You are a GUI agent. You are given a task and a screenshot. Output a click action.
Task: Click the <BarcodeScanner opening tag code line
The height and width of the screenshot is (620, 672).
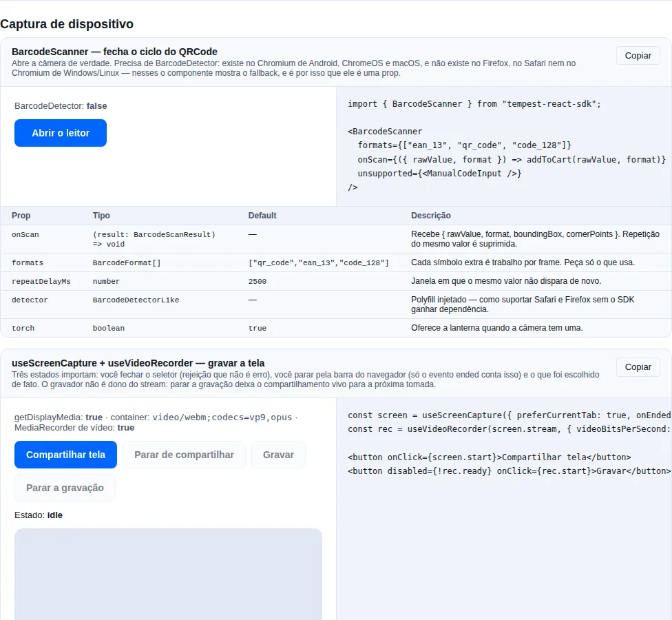(x=385, y=131)
